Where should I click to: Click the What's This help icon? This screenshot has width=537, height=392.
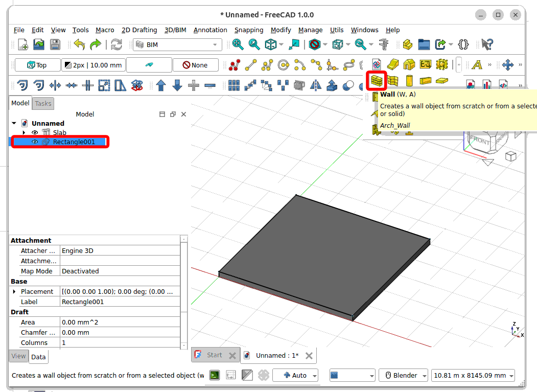487,45
